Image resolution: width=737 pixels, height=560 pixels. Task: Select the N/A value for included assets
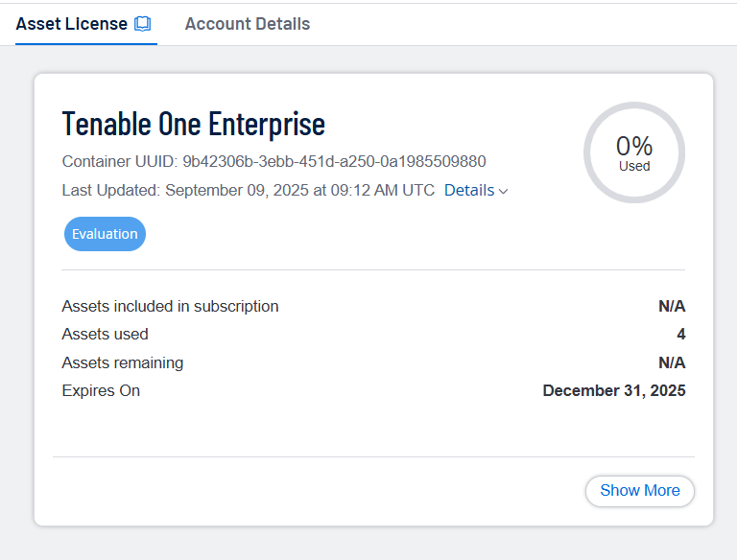coord(671,307)
